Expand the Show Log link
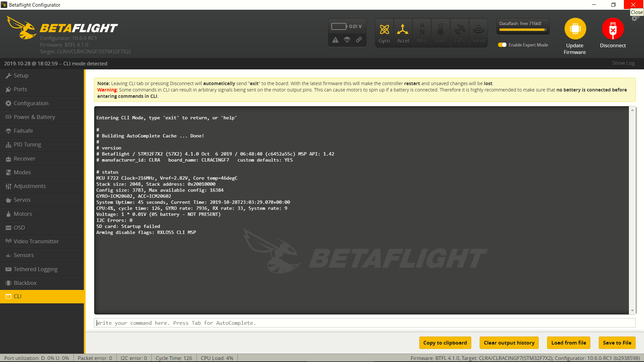Viewport: 644px width, 362px height. pos(623,63)
